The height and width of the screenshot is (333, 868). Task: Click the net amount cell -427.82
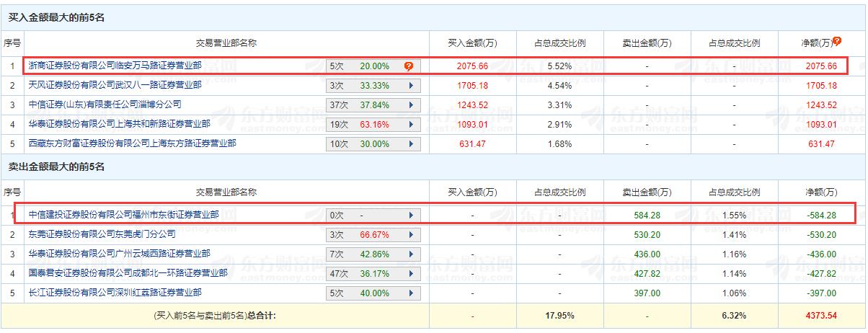[821, 274]
